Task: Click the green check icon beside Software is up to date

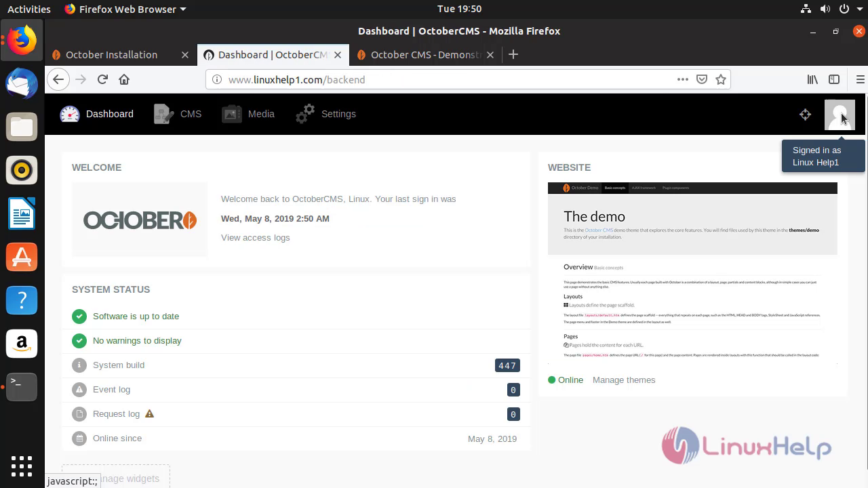Action: tap(79, 316)
